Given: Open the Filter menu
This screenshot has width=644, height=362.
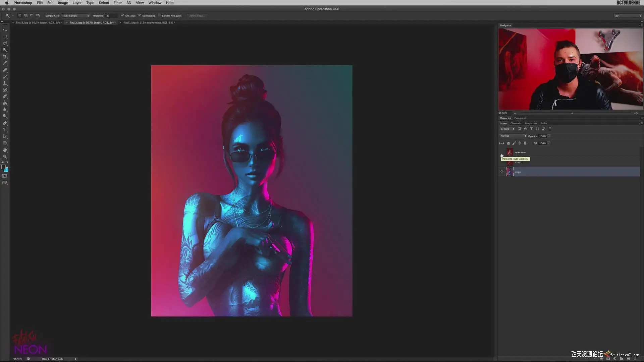Looking at the screenshot, I should pos(117,3).
